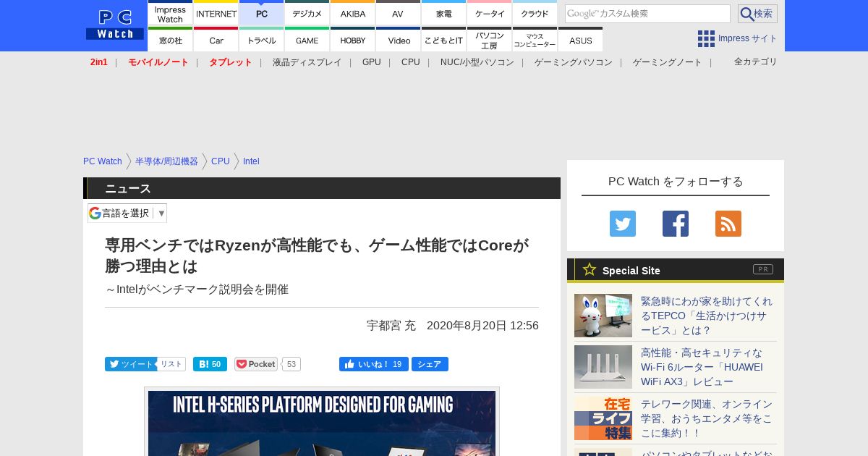Image resolution: width=868 pixels, height=456 pixels.
Task: Open the CPU category link in subnav
Action: click(411, 62)
